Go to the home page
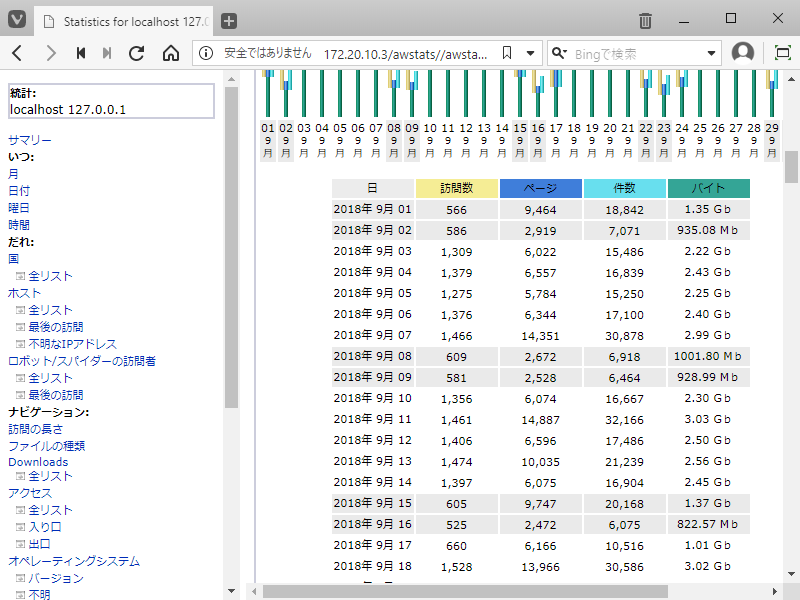This screenshot has width=800, height=600. coord(170,53)
